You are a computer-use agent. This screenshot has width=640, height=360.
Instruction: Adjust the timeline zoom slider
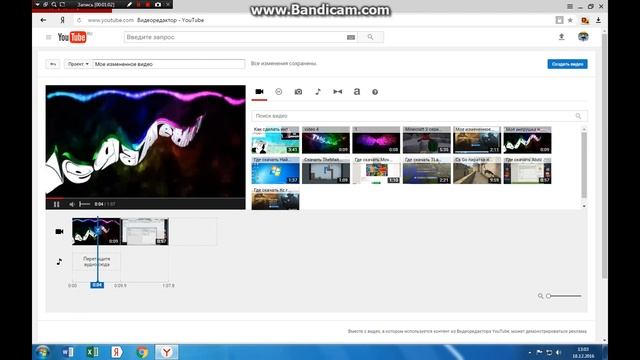tap(565, 296)
